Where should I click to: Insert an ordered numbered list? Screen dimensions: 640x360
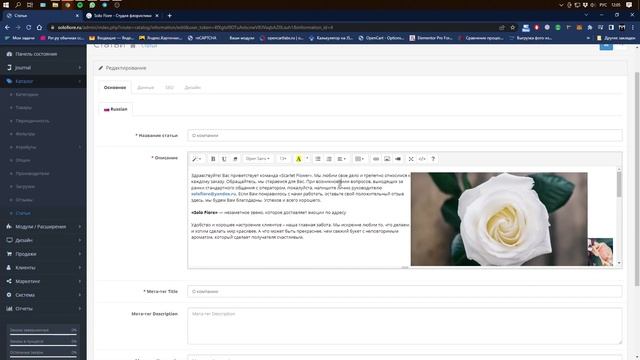coord(329,159)
